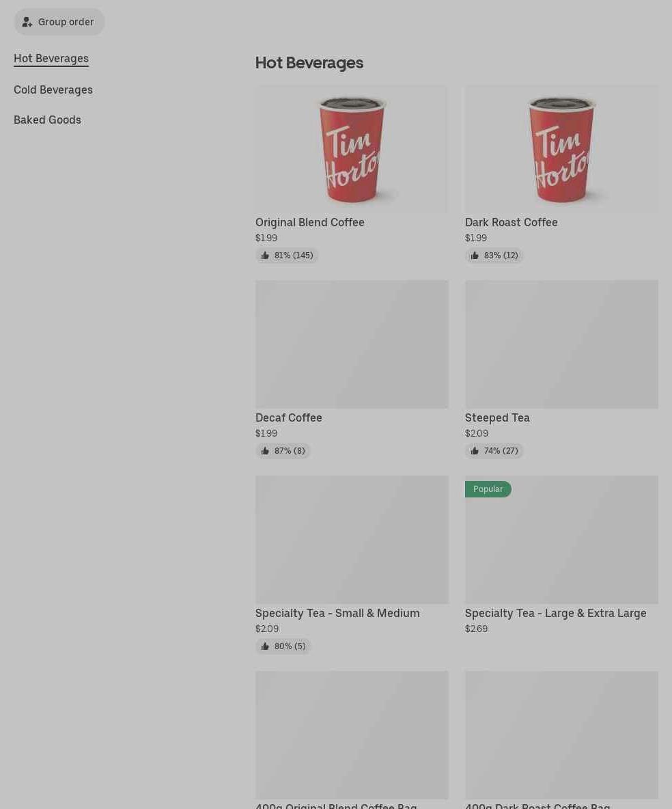Viewport: 672px width, 809px height.
Task: Switch to the Cold Beverages category
Action: coord(53,90)
